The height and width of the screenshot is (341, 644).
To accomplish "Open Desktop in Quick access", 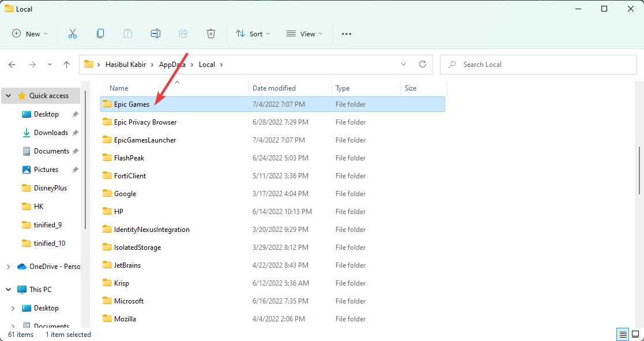I will [x=46, y=114].
